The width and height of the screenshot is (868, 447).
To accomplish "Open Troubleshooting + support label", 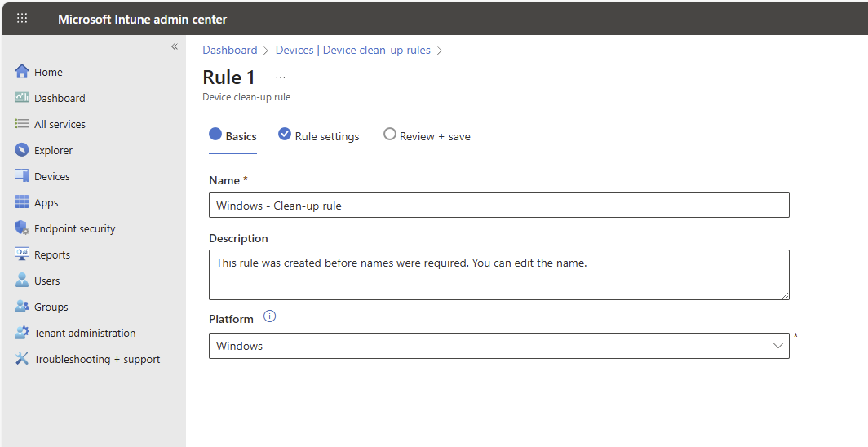I will pyautogui.click(x=97, y=360).
